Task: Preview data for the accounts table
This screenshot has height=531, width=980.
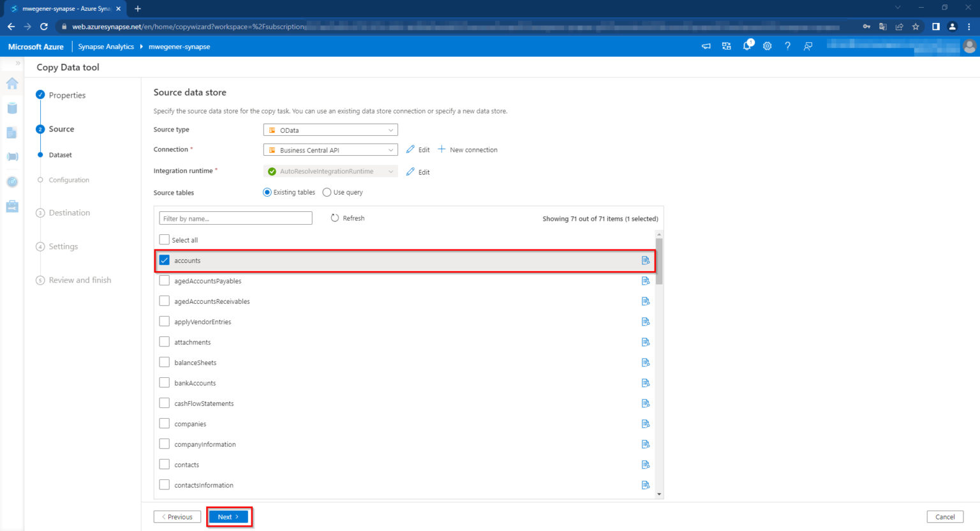Action: (x=645, y=260)
